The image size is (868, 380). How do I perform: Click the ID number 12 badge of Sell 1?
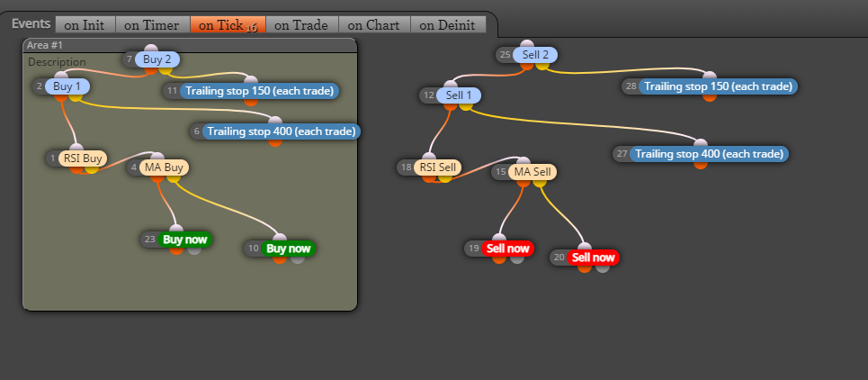tap(428, 95)
